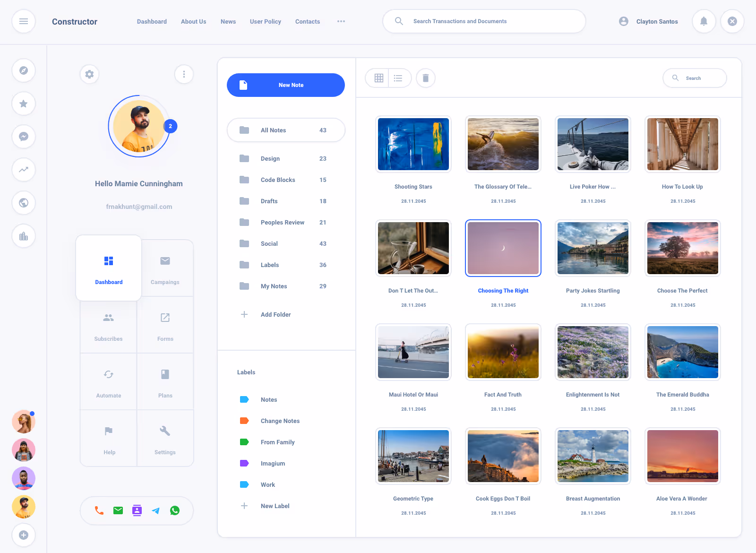Click the trash icon in notes toolbar
Screen dimensions: 756x553
point(425,78)
